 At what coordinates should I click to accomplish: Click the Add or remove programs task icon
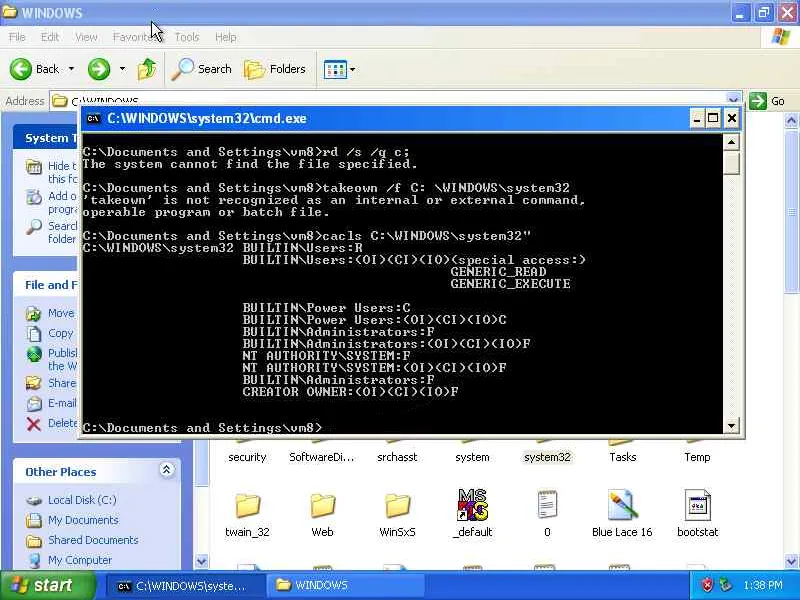(34, 197)
